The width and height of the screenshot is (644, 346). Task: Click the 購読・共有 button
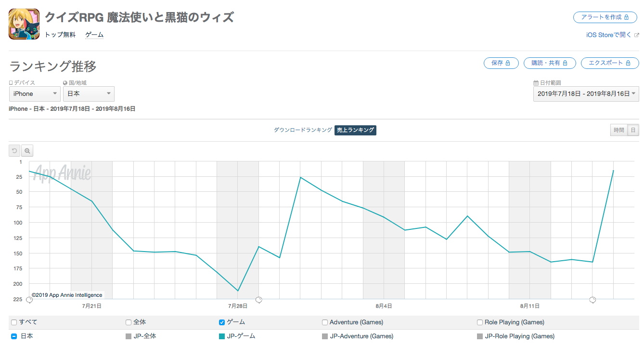550,63
